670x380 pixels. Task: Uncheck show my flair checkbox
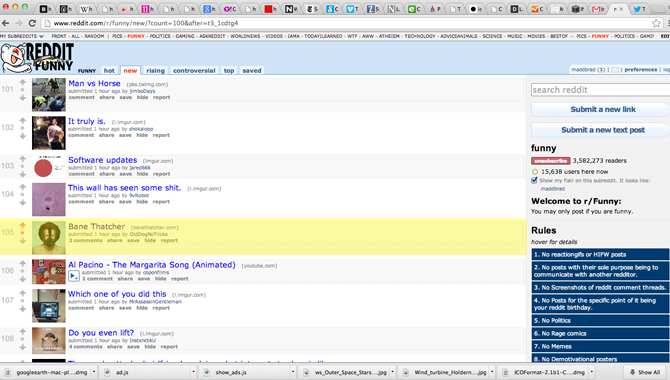534,180
